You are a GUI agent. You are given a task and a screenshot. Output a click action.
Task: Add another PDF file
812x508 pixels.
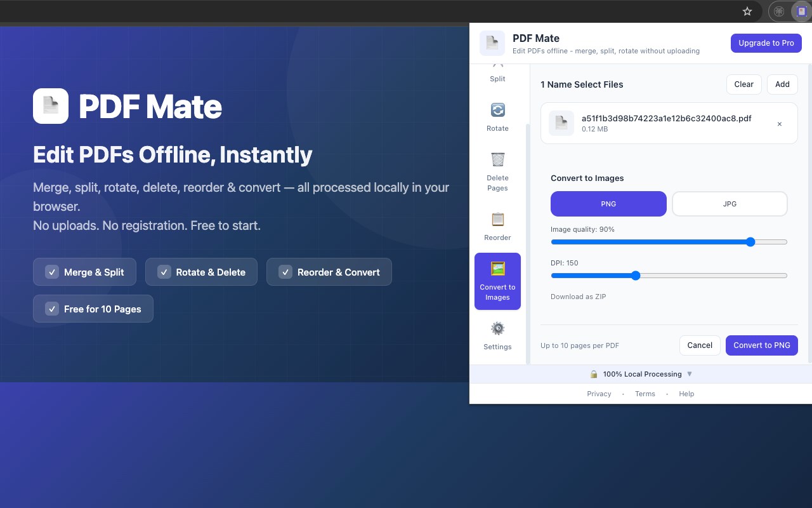coord(782,84)
